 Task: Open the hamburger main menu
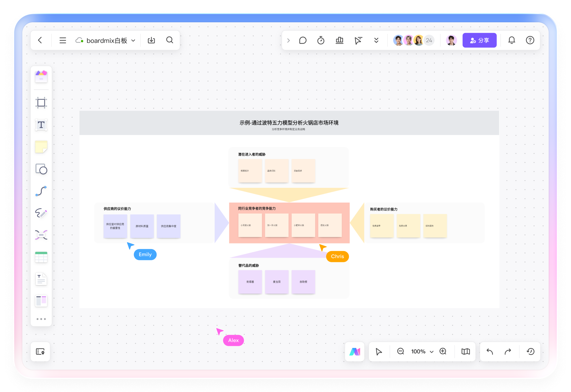[x=63, y=40]
